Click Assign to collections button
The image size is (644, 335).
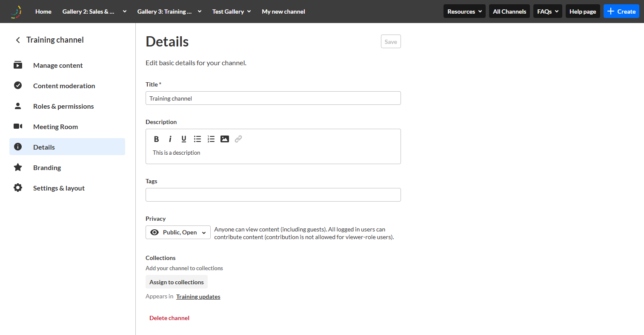tap(177, 282)
